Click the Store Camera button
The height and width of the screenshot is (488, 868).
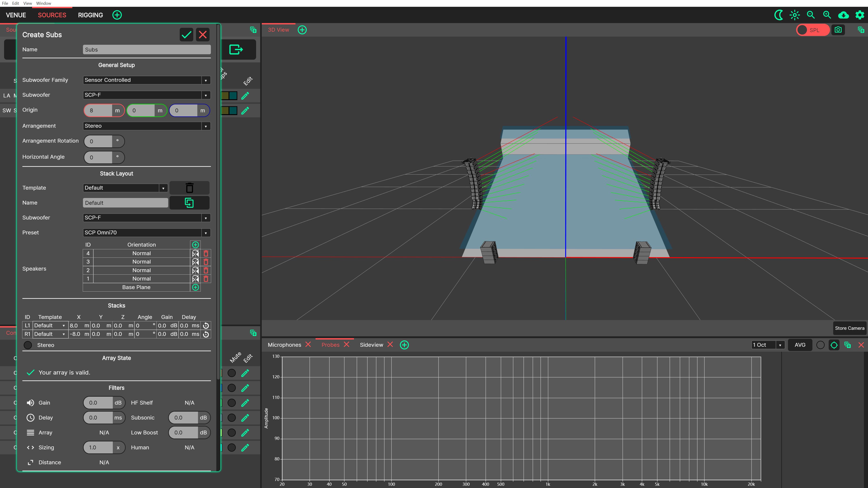(849, 328)
